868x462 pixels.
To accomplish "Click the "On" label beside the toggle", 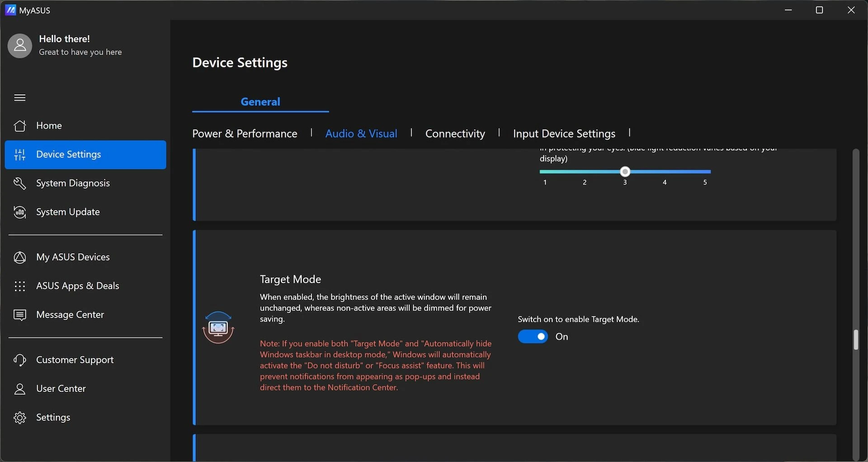I will [x=561, y=337].
